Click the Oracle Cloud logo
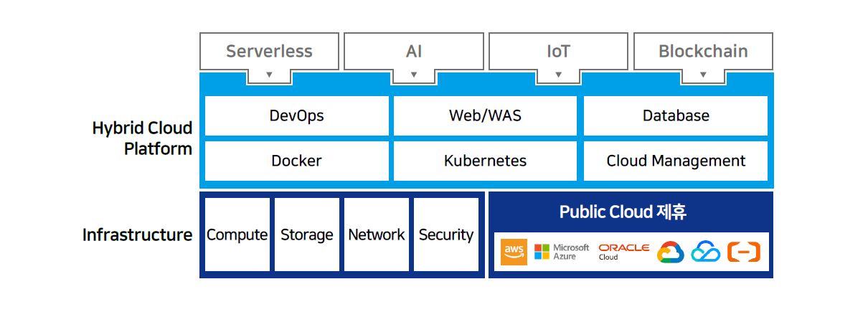 point(623,252)
